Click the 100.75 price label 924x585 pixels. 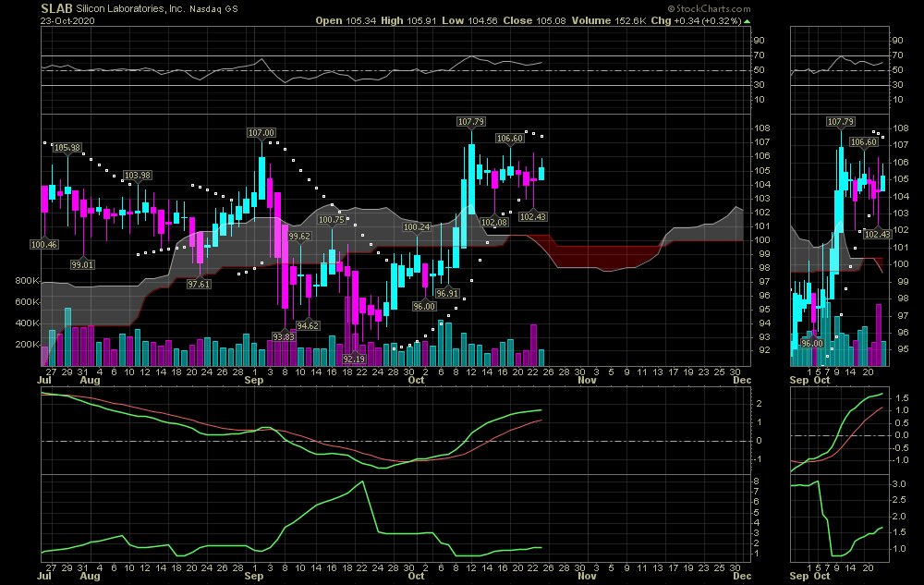point(331,219)
